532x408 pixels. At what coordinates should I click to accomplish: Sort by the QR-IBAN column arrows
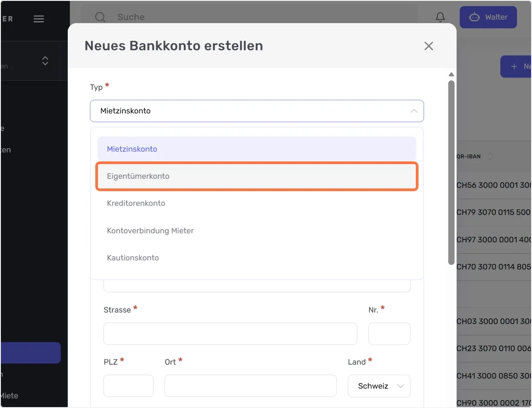(490, 157)
